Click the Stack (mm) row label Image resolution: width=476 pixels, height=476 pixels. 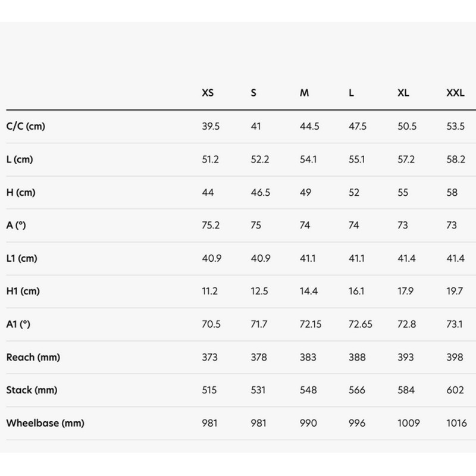click(32, 390)
